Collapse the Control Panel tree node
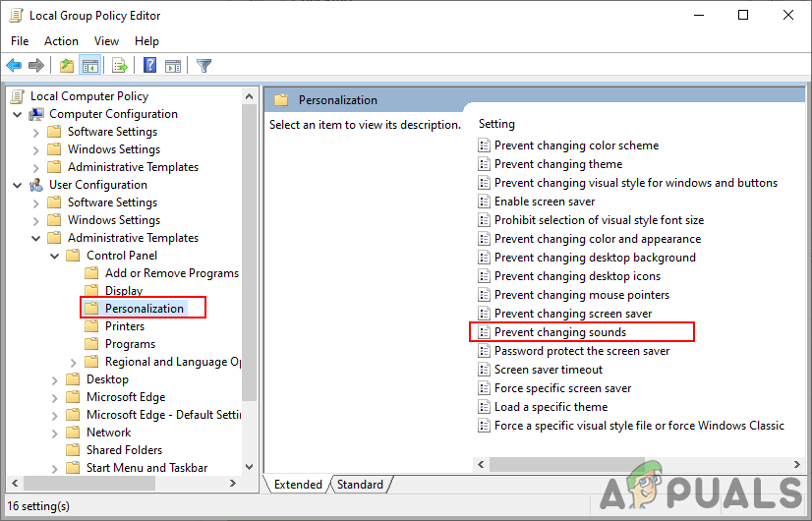The height and width of the screenshot is (521, 812). (55, 257)
